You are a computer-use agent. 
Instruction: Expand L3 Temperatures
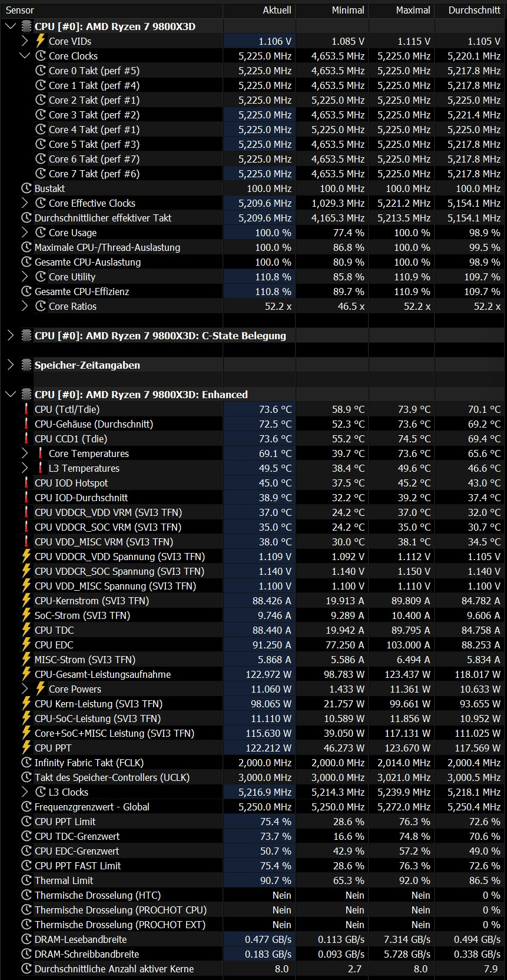25,468
